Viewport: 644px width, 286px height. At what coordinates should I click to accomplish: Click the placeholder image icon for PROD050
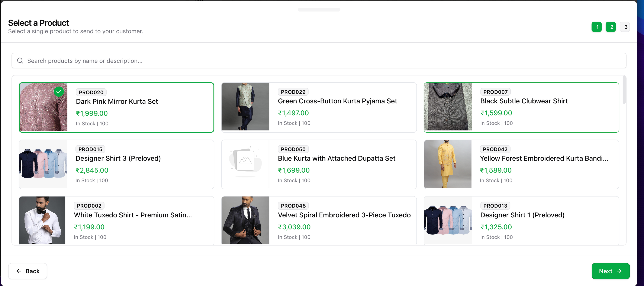point(245,161)
